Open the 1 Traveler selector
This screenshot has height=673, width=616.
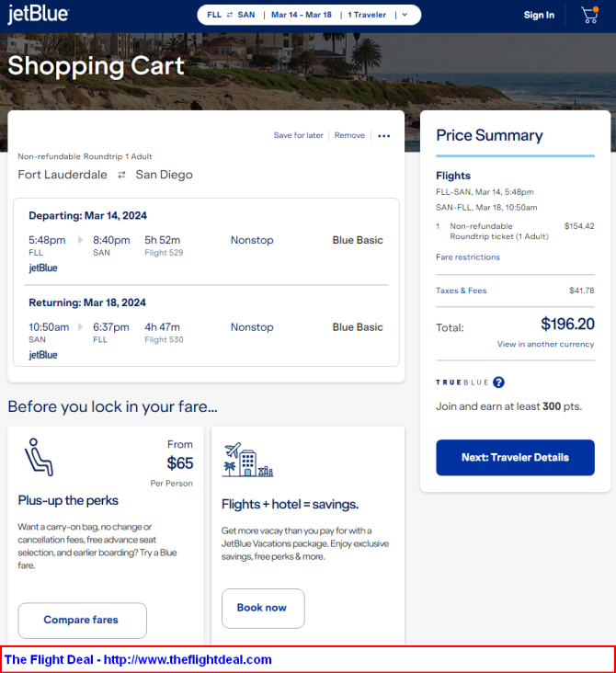click(367, 15)
